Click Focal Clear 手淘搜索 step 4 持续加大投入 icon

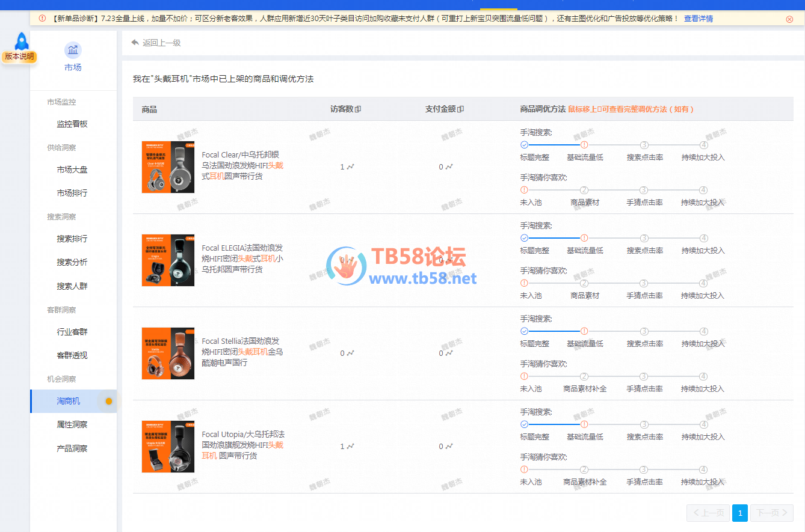click(704, 145)
